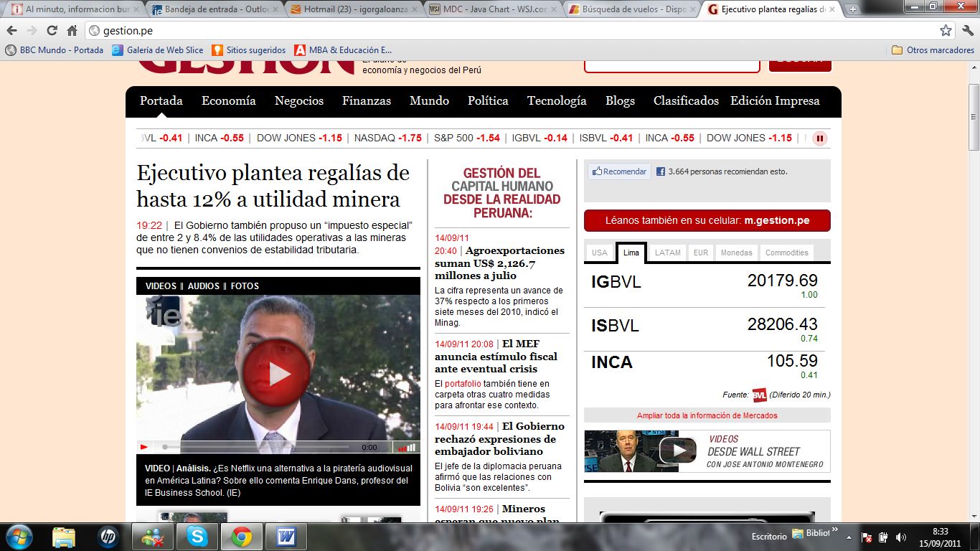Select the USA markets tab
This screenshot has width=980, height=551.
599,253
